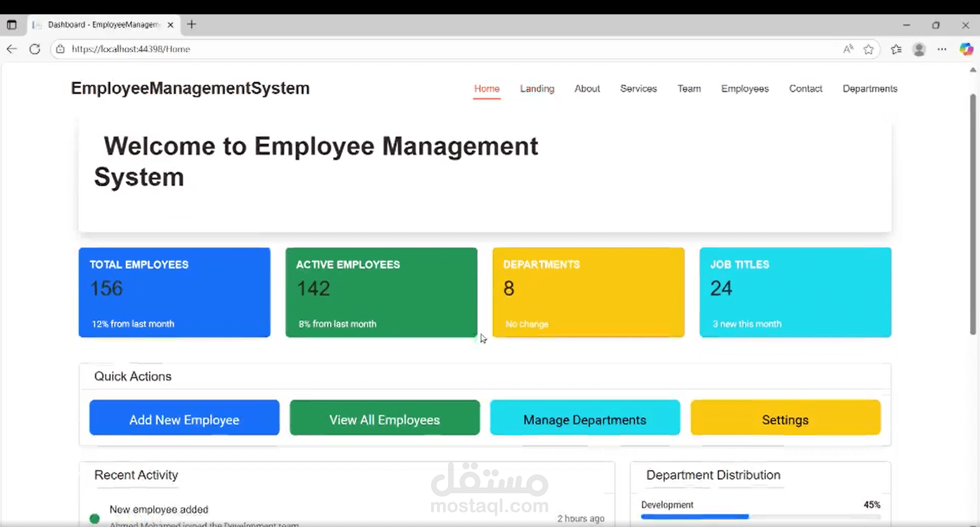The image size is (980, 527).
Task: Select the Services nav link
Action: coord(638,88)
